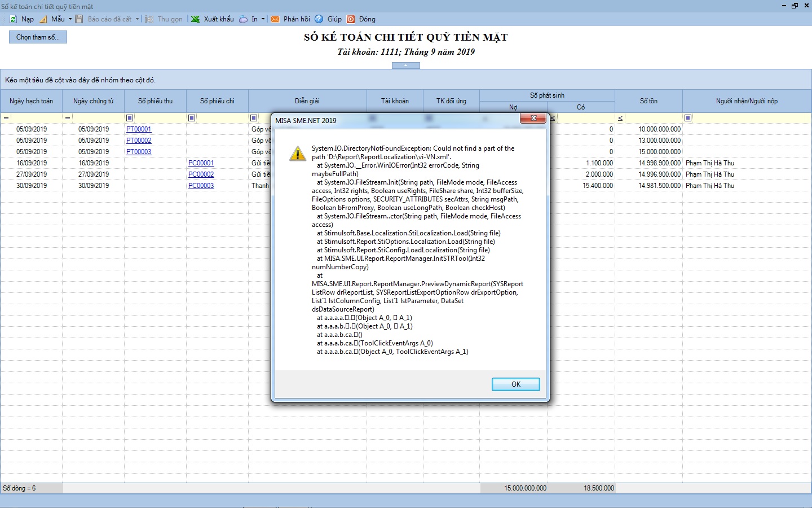
Task: Click the Số tồn column header
Action: tap(648, 101)
